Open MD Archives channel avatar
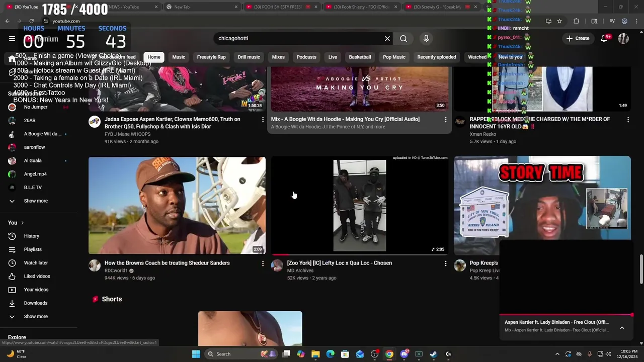644x362 pixels. click(x=277, y=265)
